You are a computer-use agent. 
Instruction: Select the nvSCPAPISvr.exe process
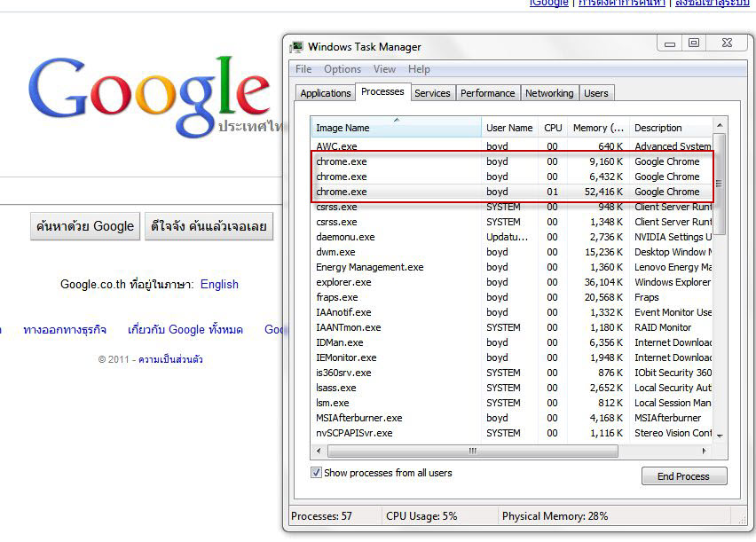[512, 433]
